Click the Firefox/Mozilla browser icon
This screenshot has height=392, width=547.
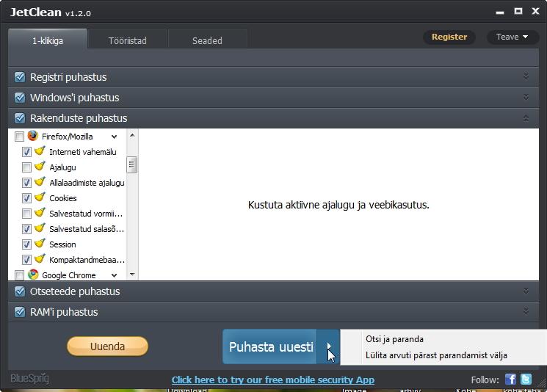tap(33, 136)
